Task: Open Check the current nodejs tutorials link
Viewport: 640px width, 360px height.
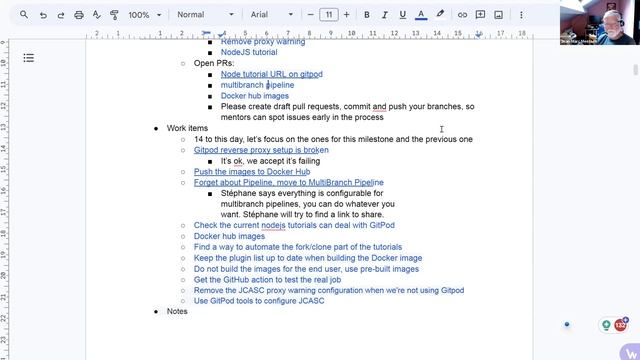Action: pos(294,225)
